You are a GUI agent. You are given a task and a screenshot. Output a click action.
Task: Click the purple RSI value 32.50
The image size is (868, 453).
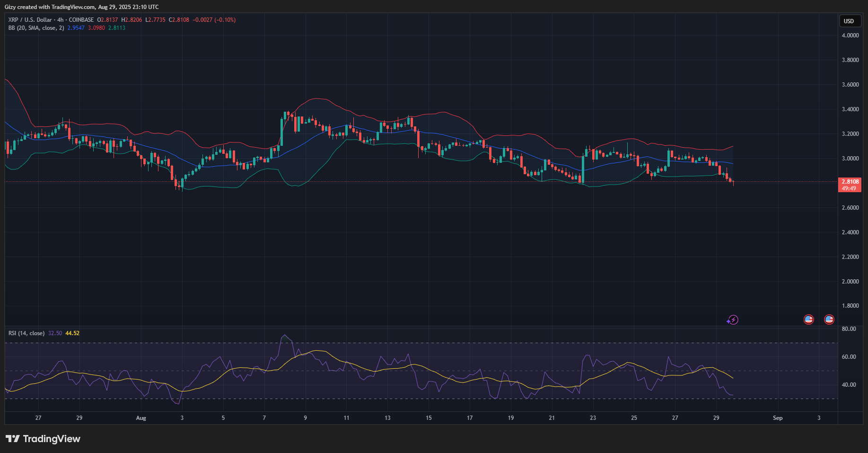55,333
